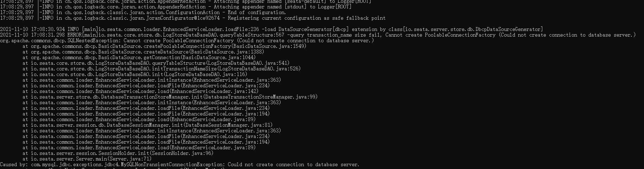The image size is (644, 169).
Task: Click the ERROR queryTableStructure:567 log entry
Action: 318,35
